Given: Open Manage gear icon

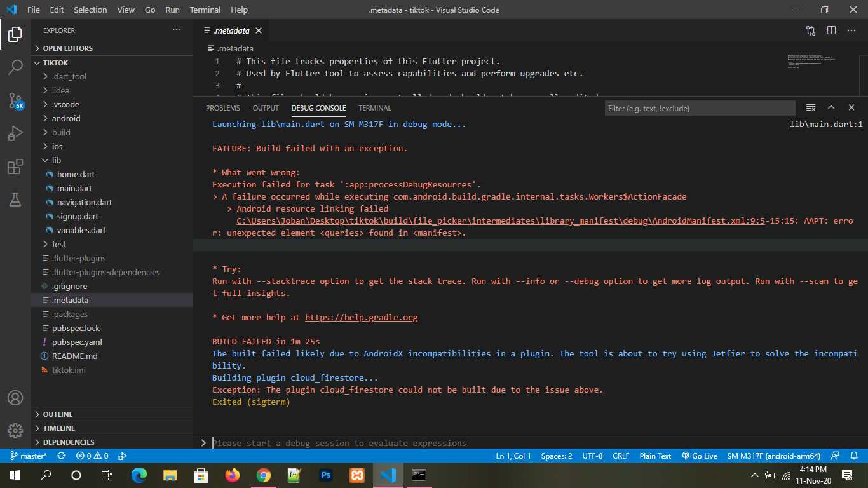Looking at the screenshot, I should click(15, 431).
